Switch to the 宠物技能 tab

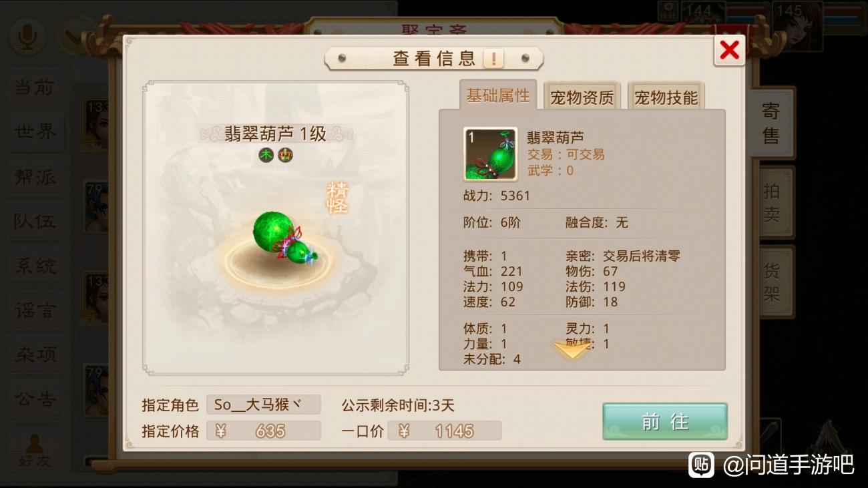click(x=666, y=97)
